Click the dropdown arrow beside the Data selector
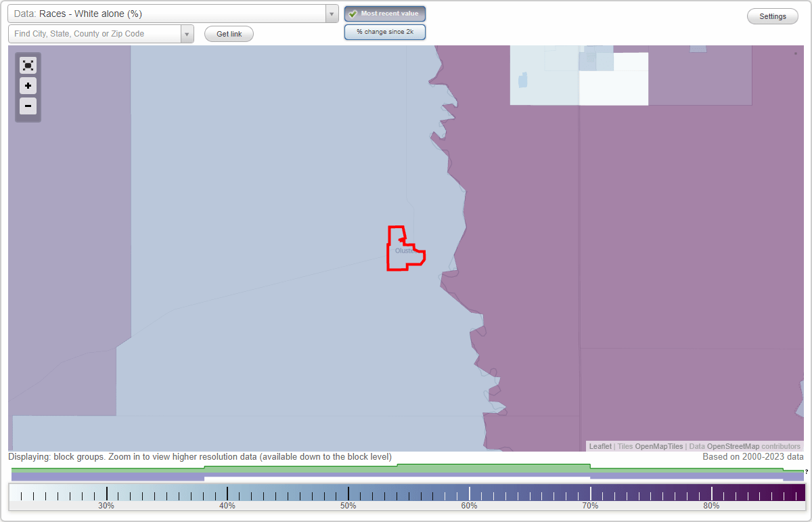This screenshot has height=522, width=812. click(x=331, y=14)
